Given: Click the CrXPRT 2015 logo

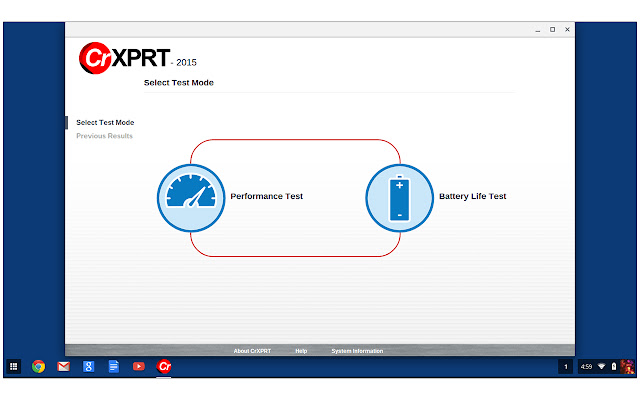Looking at the screenshot, I should (x=138, y=58).
